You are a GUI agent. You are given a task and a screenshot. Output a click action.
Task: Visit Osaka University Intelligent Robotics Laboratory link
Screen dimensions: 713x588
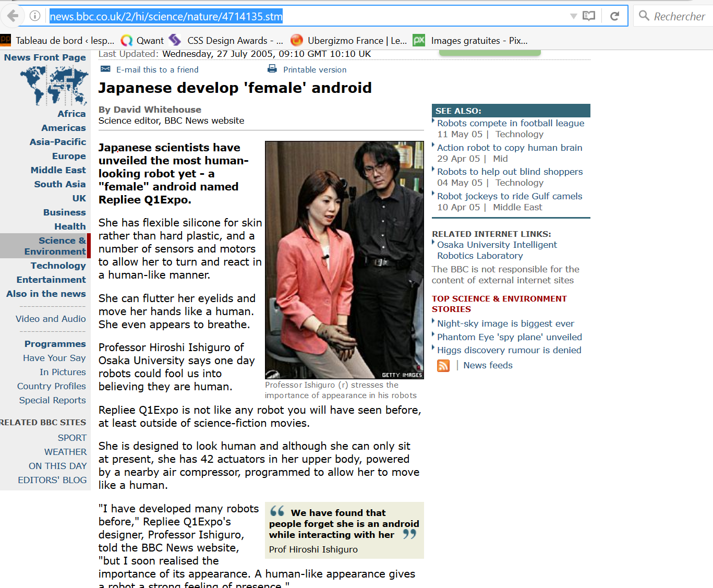click(497, 250)
